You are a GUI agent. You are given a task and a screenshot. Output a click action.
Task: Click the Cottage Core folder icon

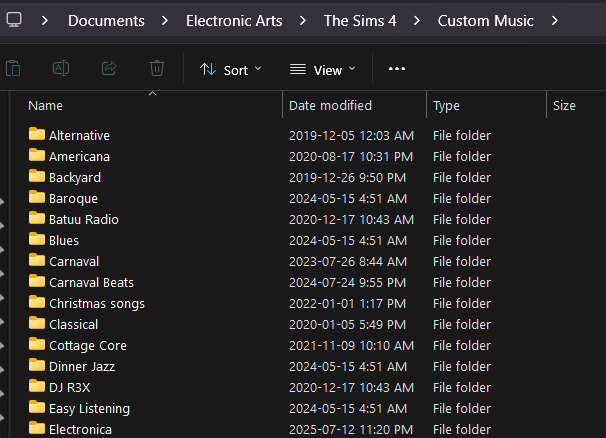click(37, 345)
